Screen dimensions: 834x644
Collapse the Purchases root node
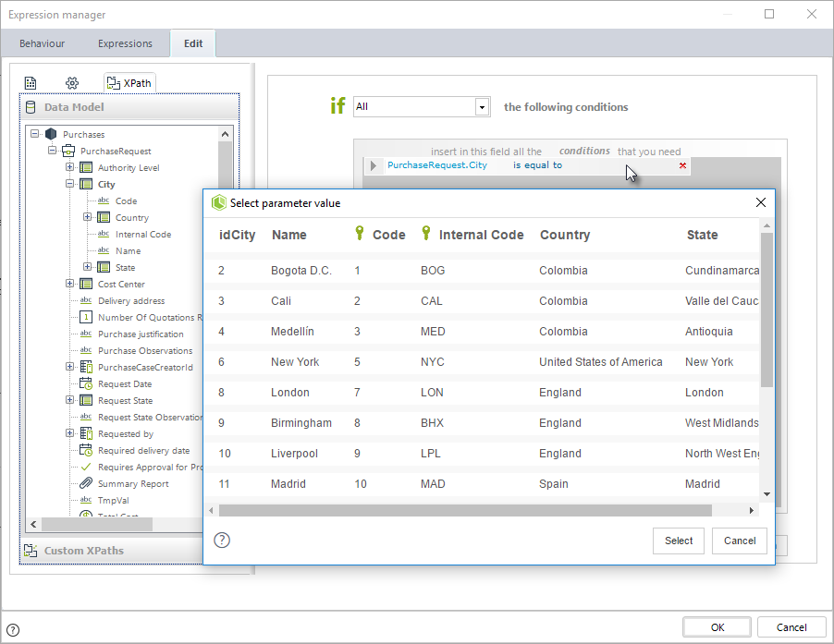point(34,134)
